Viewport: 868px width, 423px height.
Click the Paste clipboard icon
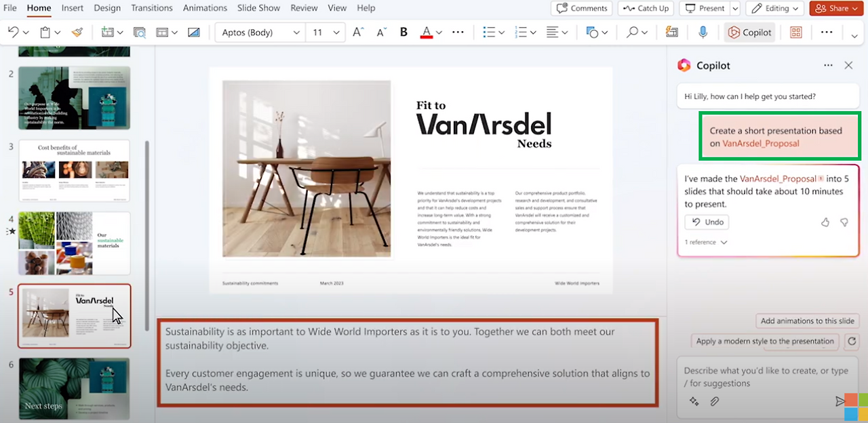(45, 32)
